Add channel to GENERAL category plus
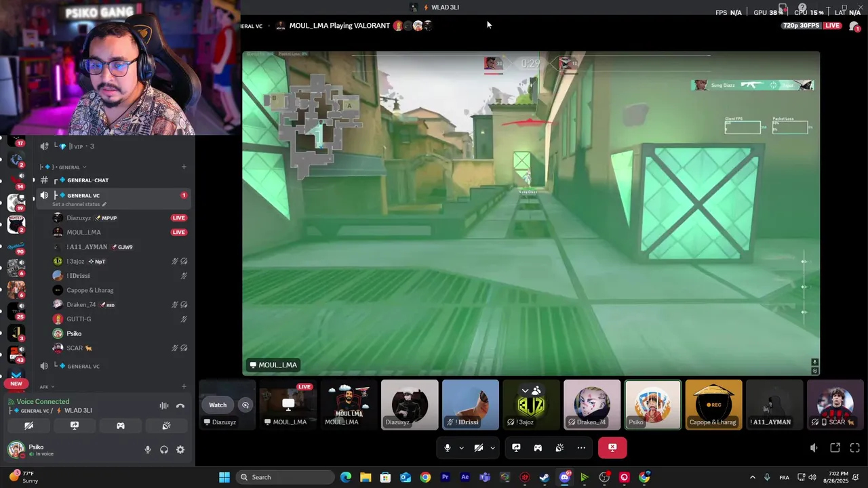This screenshot has width=868, height=488. tap(184, 167)
